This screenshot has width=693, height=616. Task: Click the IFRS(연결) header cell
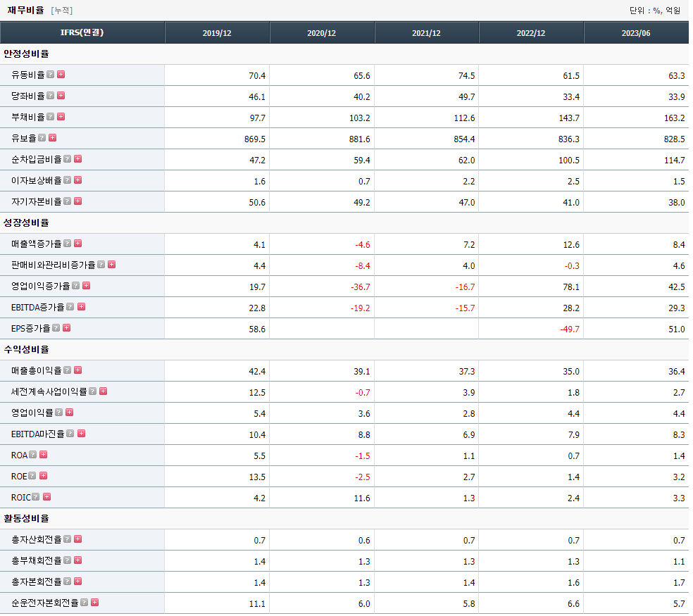click(x=82, y=32)
